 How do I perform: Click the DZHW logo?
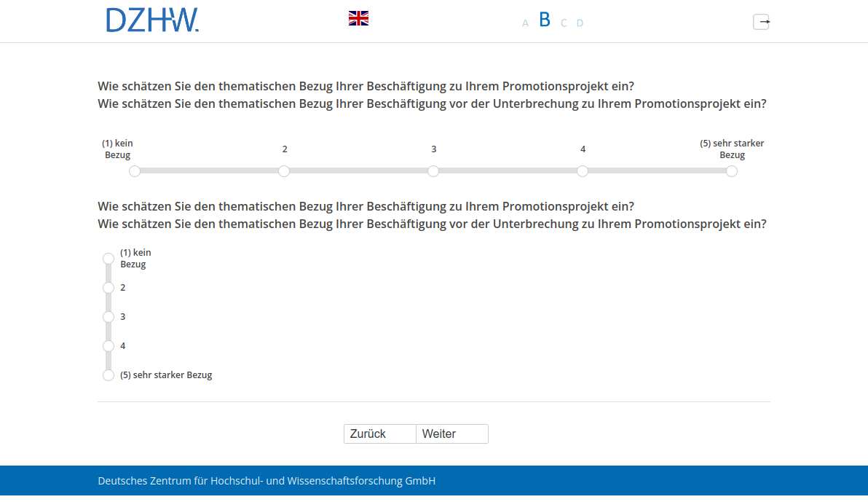152,20
